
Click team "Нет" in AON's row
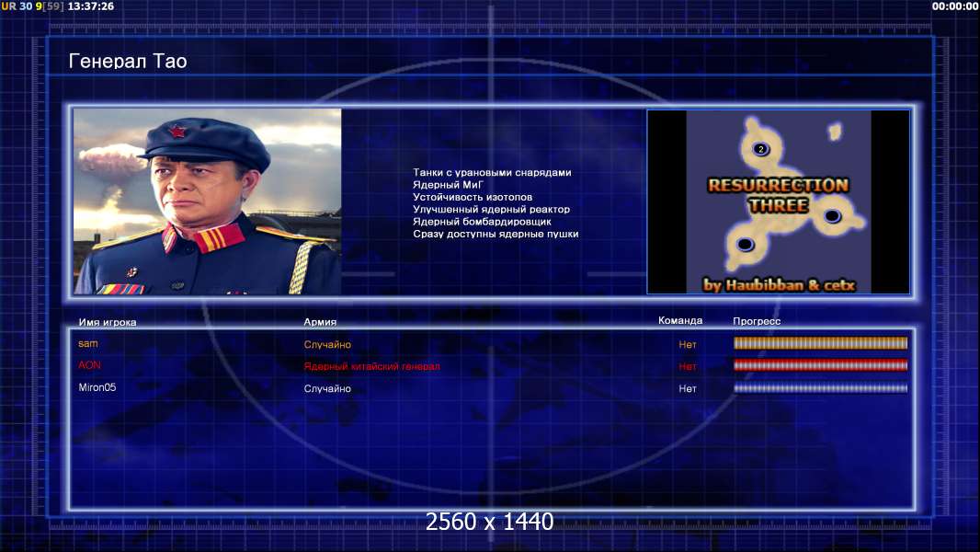tap(688, 366)
